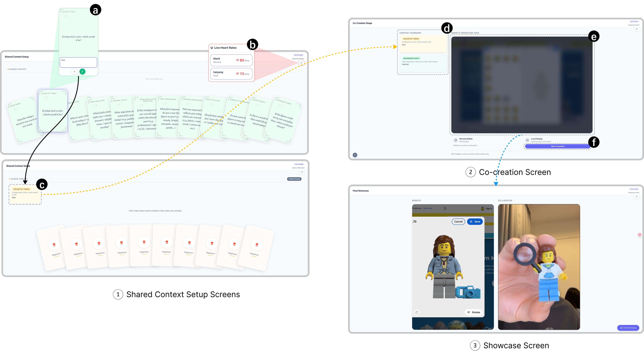Toggle the Remote Builder status check badge
Screen dimensions: 644x351
click(455, 140)
